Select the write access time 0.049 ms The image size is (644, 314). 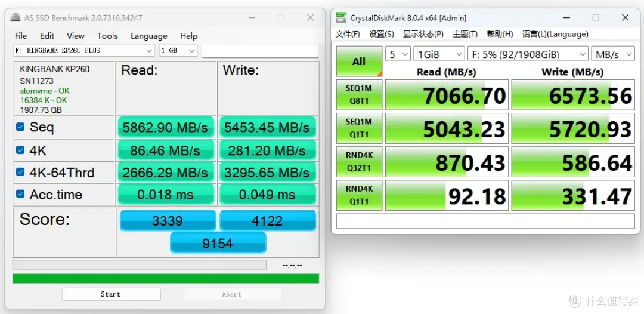pos(267,194)
